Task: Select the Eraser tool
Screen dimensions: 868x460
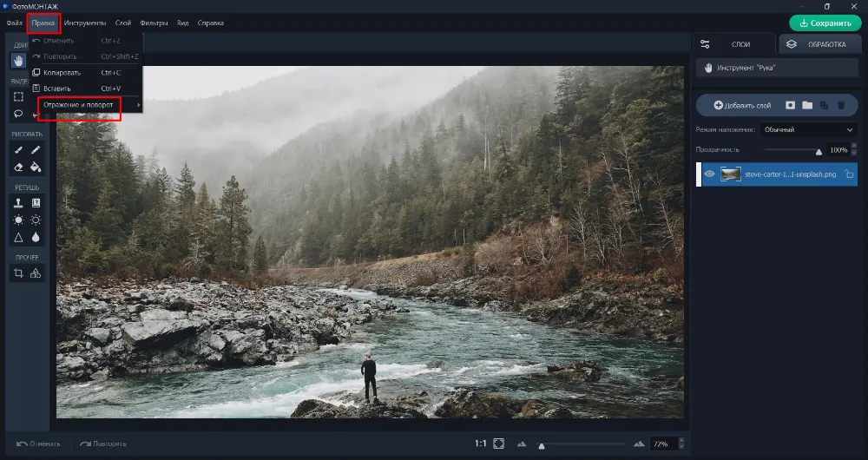Action: (18, 168)
